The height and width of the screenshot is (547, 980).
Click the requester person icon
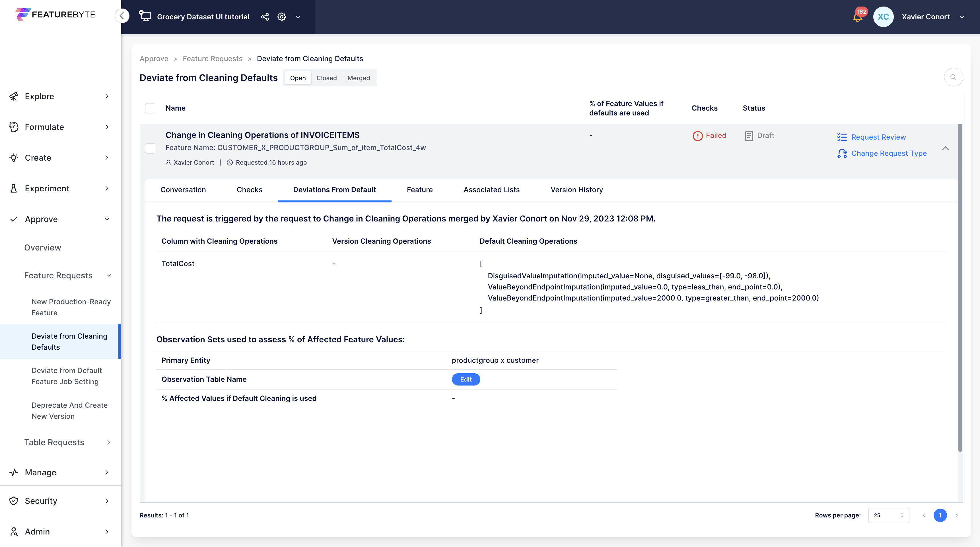coord(168,163)
